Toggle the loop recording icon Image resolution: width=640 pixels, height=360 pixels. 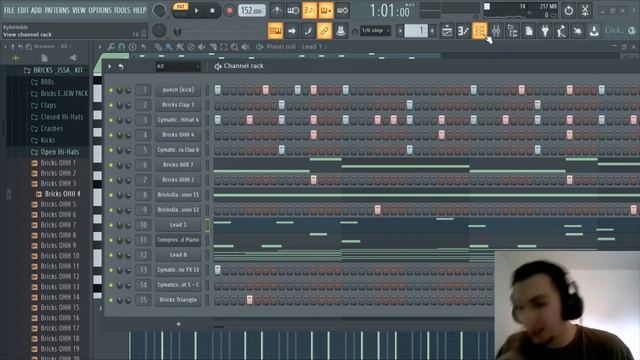(342, 11)
